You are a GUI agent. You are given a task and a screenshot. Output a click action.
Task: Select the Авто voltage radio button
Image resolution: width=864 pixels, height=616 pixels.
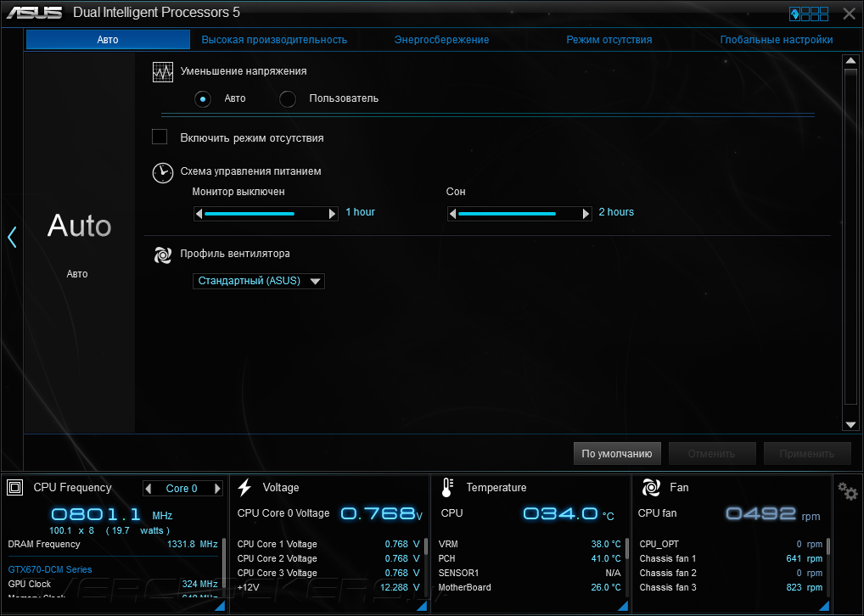[203, 99]
